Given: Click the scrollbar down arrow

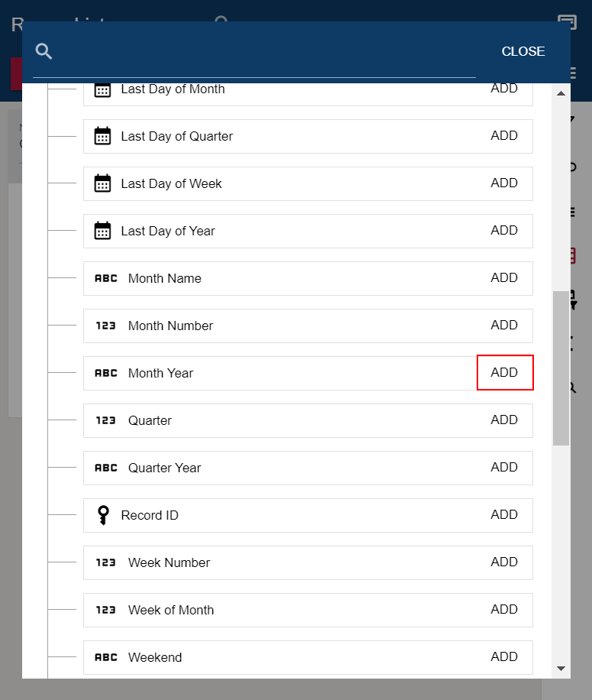Looking at the screenshot, I should [561, 669].
